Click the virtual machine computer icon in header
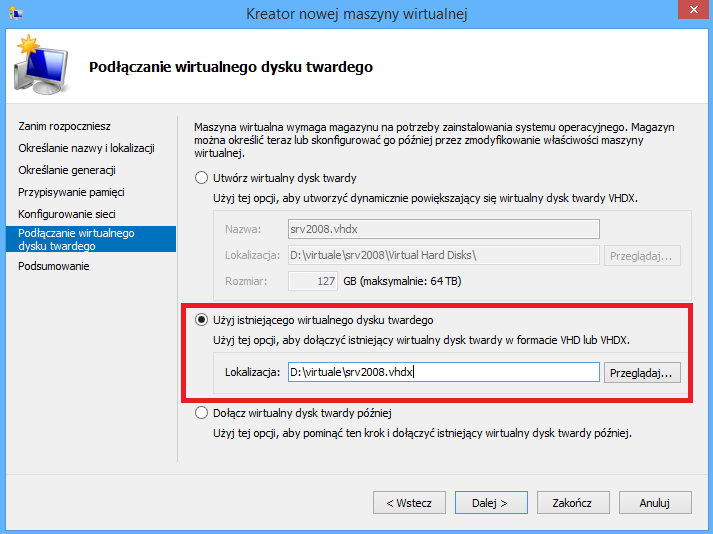This screenshot has height=534, width=713. [x=42, y=65]
